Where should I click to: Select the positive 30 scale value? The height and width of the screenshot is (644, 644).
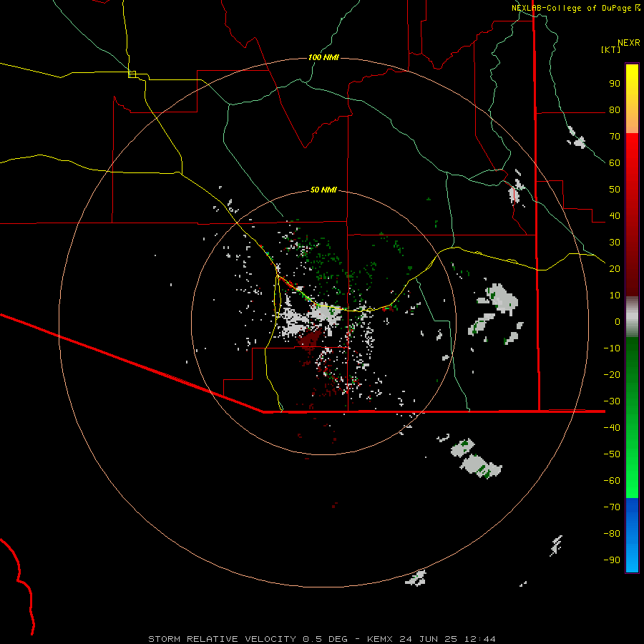[x=615, y=243]
